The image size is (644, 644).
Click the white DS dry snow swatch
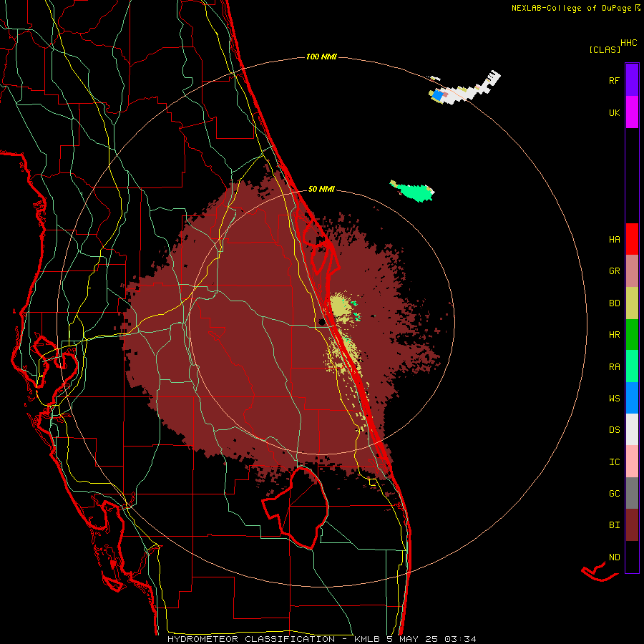coord(632,429)
